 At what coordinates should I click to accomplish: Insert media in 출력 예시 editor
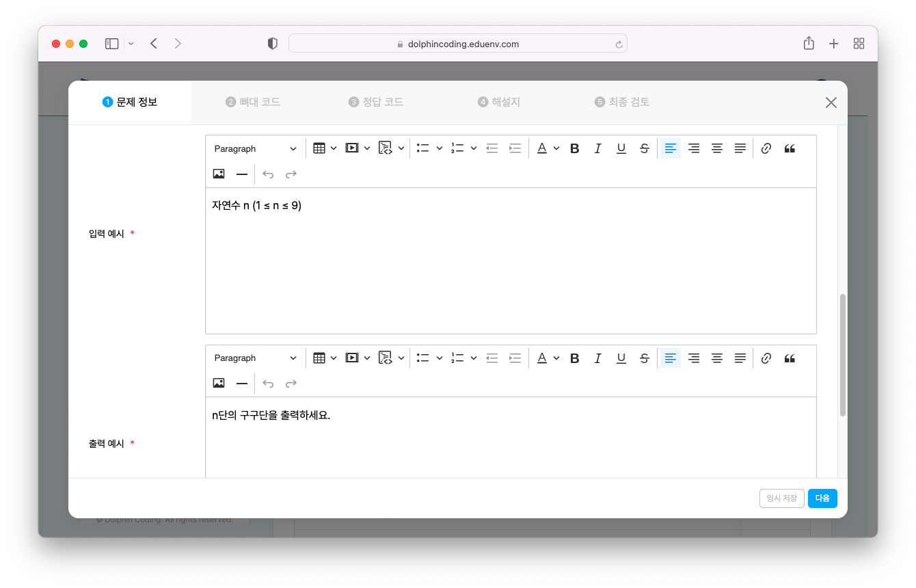352,358
